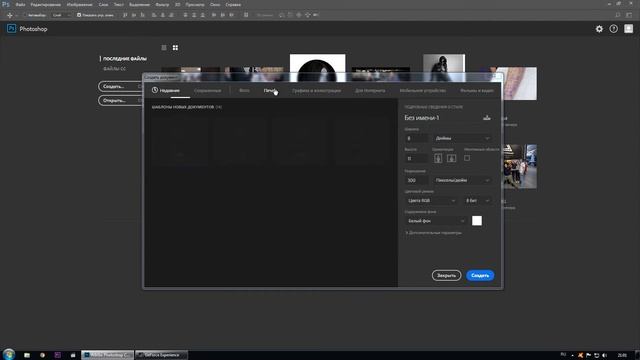The width and height of the screenshot is (640, 360).
Task: Open the Help (Справка) menu
Action: pyautogui.click(x=233, y=4)
